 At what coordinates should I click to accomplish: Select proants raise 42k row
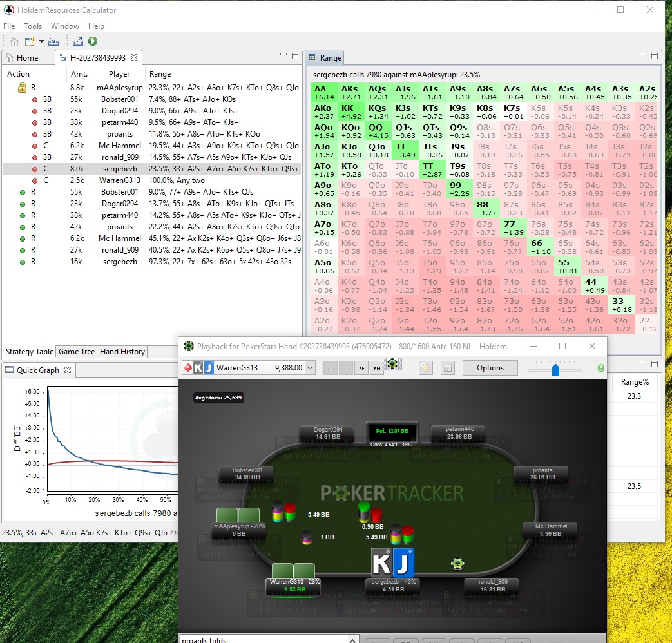coord(151,227)
